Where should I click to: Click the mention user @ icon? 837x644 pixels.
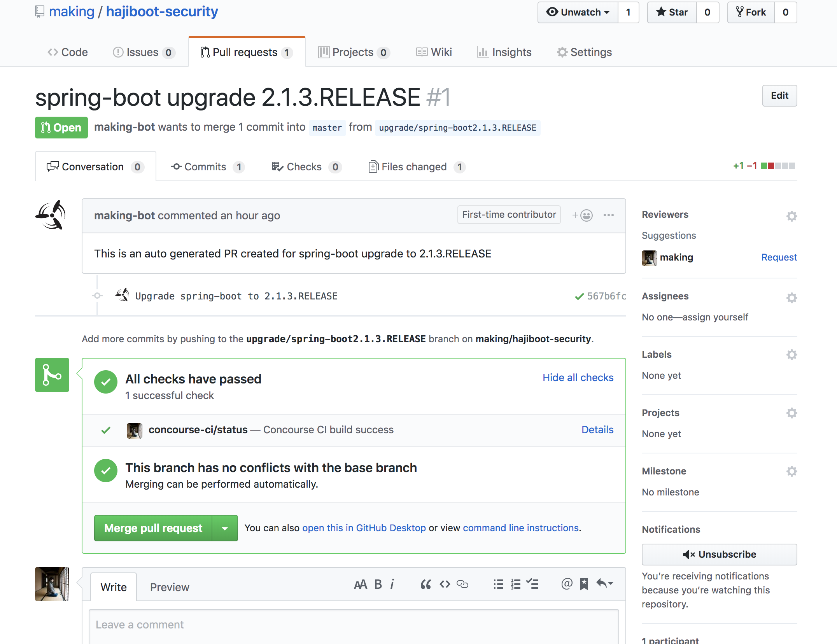567,583
